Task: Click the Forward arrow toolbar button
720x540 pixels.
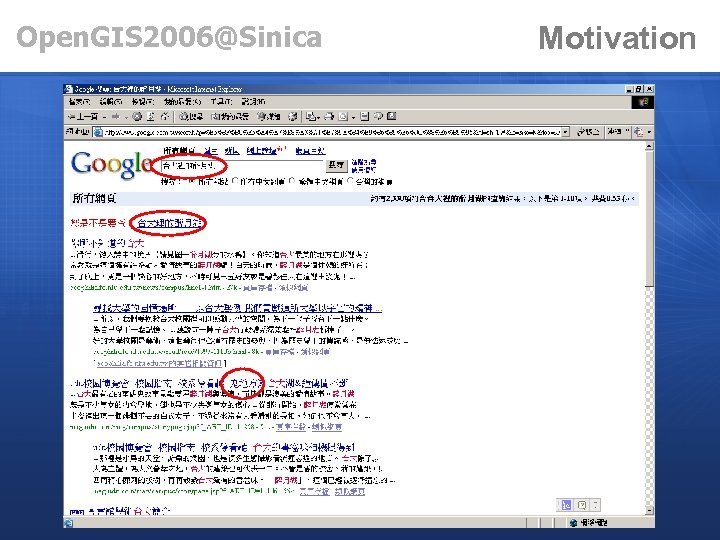Action: (x=115, y=117)
